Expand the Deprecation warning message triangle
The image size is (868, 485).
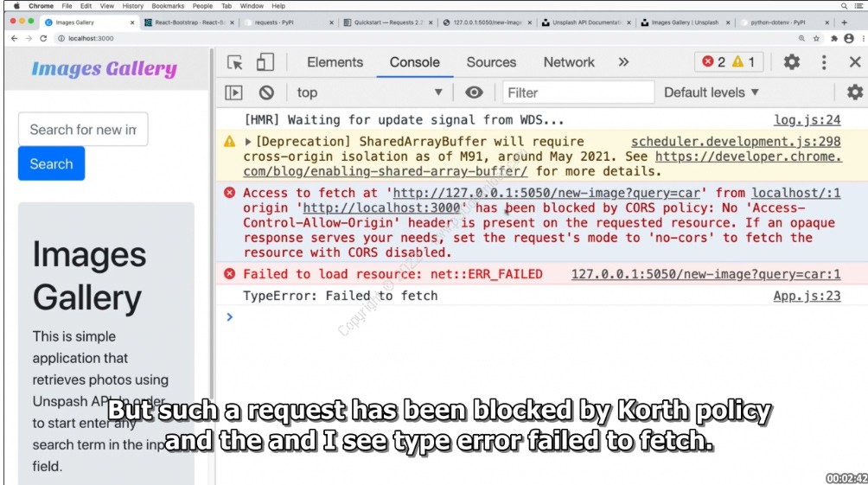(x=249, y=142)
